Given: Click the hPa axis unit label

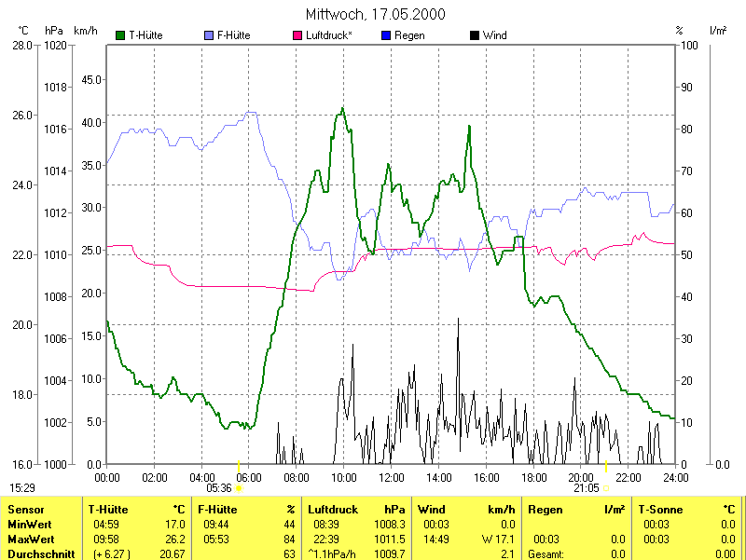Looking at the screenshot, I should pyautogui.click(x=53, y=31).
